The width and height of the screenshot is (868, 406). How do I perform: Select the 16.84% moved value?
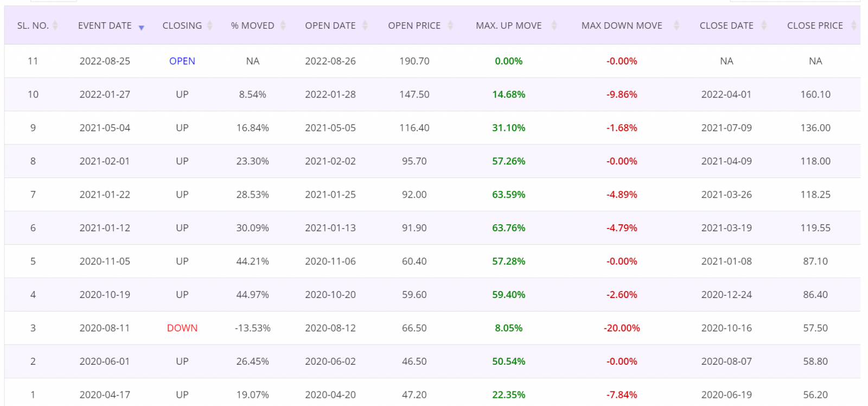(x=253, y=128)
